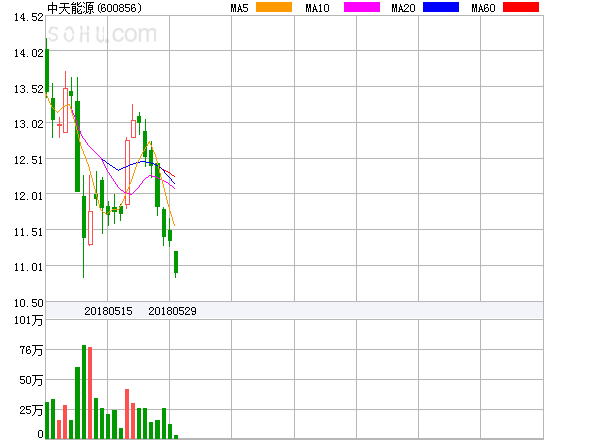Screen dimensions: 600x440
Task: Click the 14.02 price axis label
Action: click(x=29, y=53)
